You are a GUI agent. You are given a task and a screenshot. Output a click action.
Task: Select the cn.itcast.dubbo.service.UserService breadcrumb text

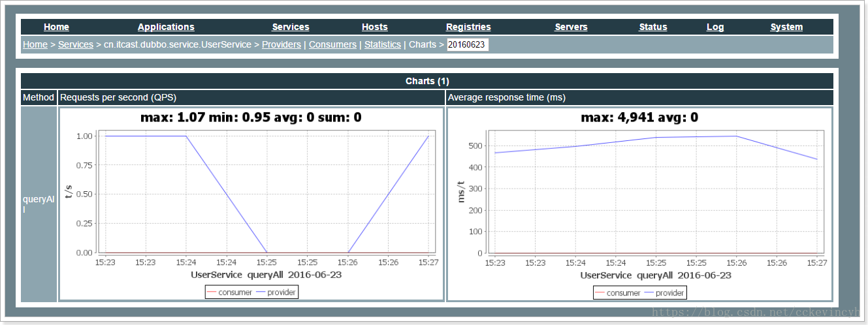[x=178, y=44]
